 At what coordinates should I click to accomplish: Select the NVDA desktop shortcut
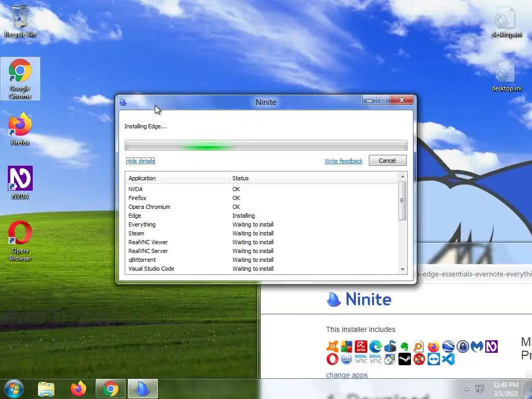pos(20,182)
